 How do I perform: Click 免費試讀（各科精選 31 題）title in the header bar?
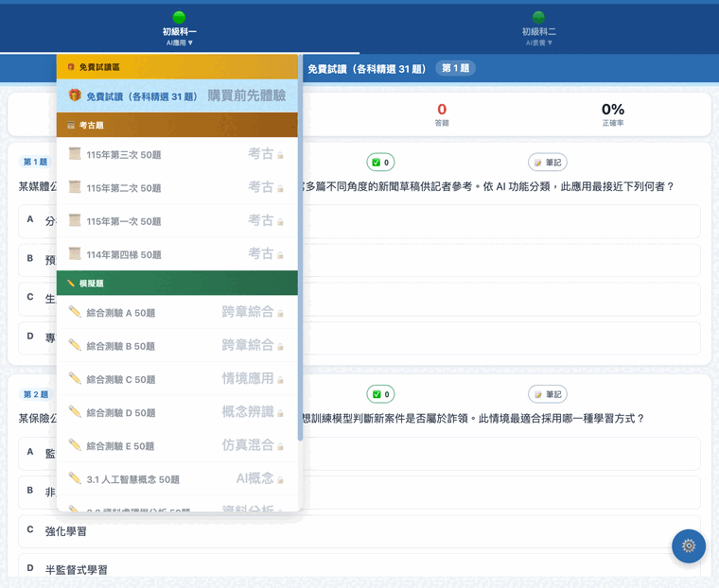[x=366, y=69]
